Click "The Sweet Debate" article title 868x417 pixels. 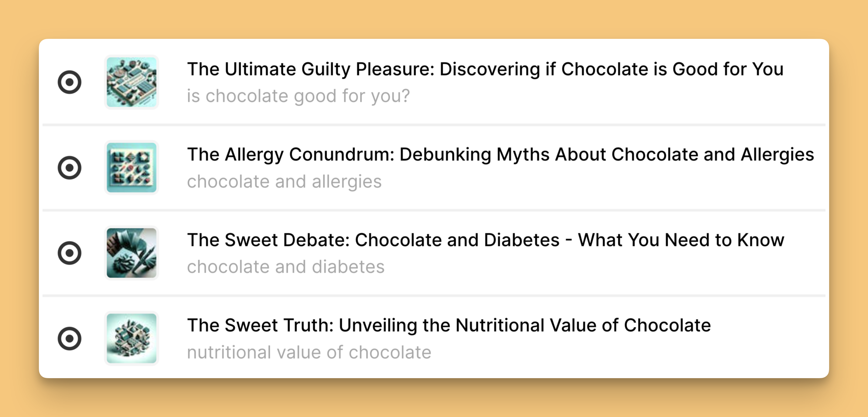(486, 240)
